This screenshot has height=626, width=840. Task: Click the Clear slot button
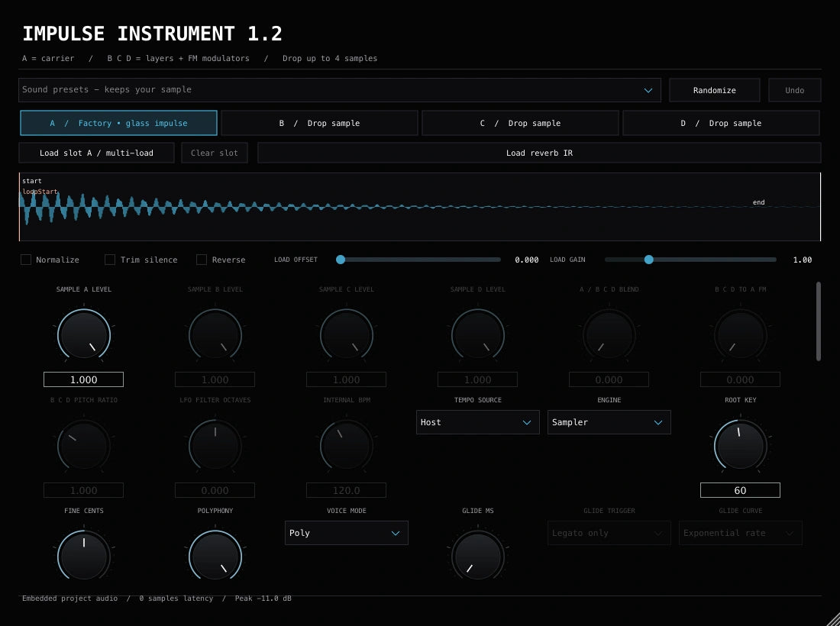click(x=215, y=153)
